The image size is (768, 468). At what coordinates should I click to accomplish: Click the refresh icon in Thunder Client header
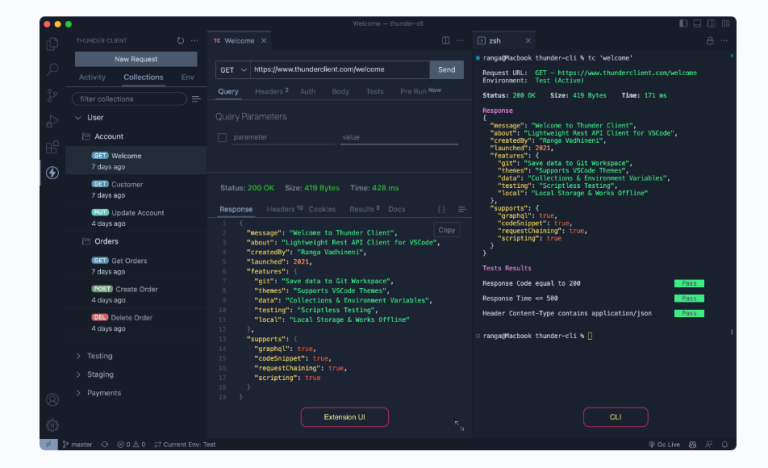tap(180, 41)
